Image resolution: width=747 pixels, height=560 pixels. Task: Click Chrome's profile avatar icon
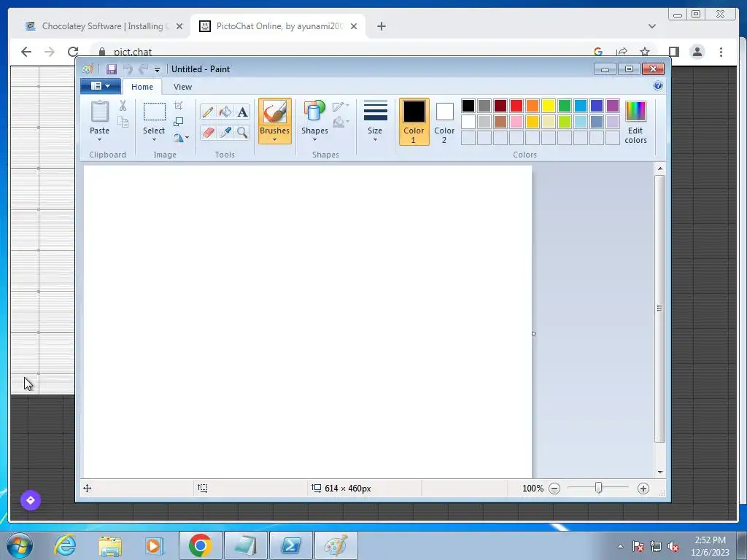(697, 52)
